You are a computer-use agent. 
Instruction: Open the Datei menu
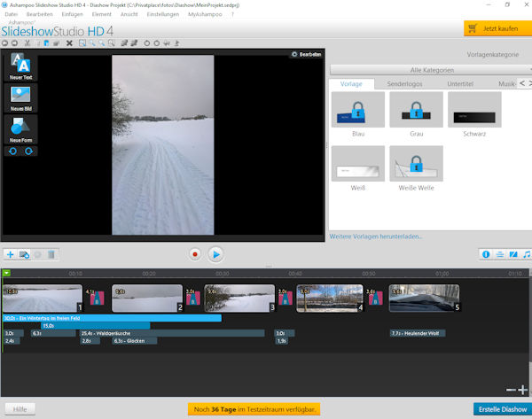(12, 14)
